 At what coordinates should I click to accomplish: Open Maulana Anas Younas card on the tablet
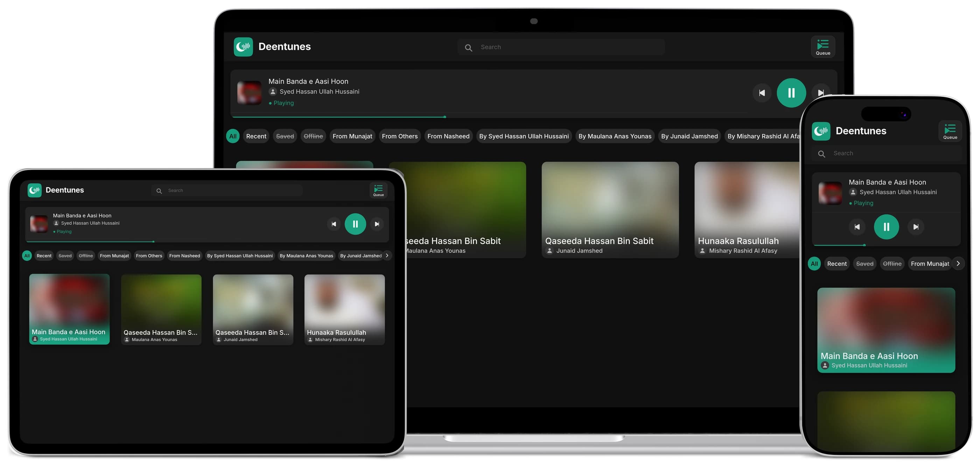161,309
